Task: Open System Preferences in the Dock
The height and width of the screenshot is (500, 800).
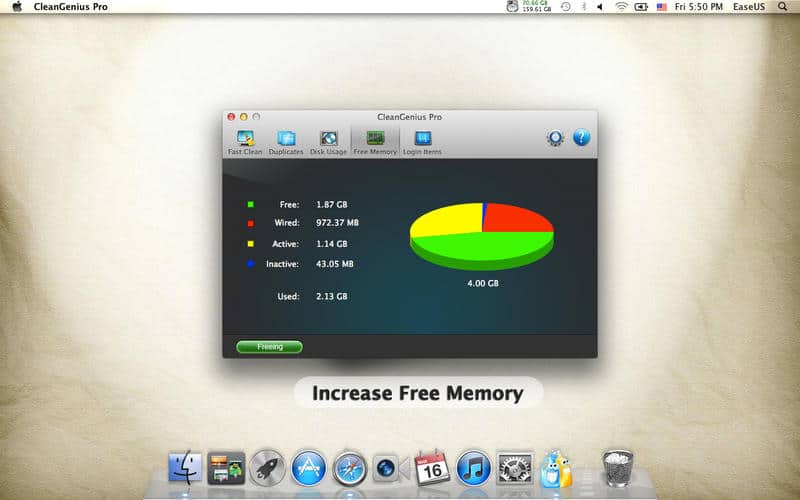Action: pyautogui.click(x=515, y=467)
